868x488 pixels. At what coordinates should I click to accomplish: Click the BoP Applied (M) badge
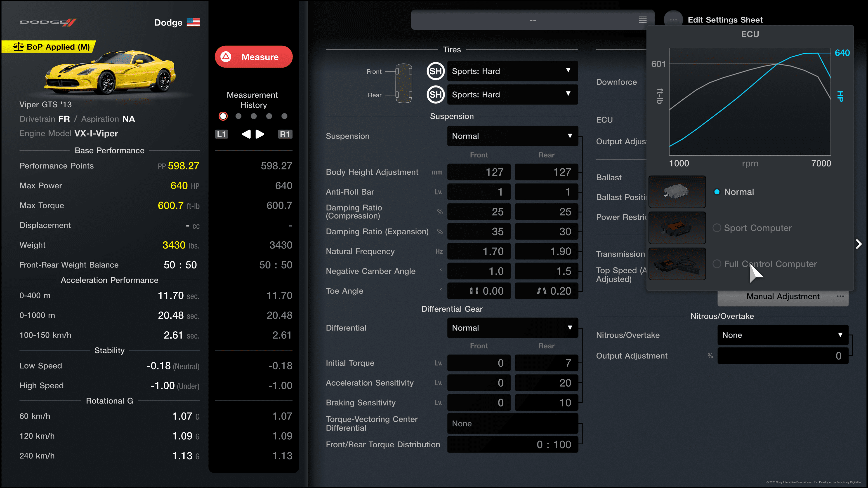coord(49,47)
